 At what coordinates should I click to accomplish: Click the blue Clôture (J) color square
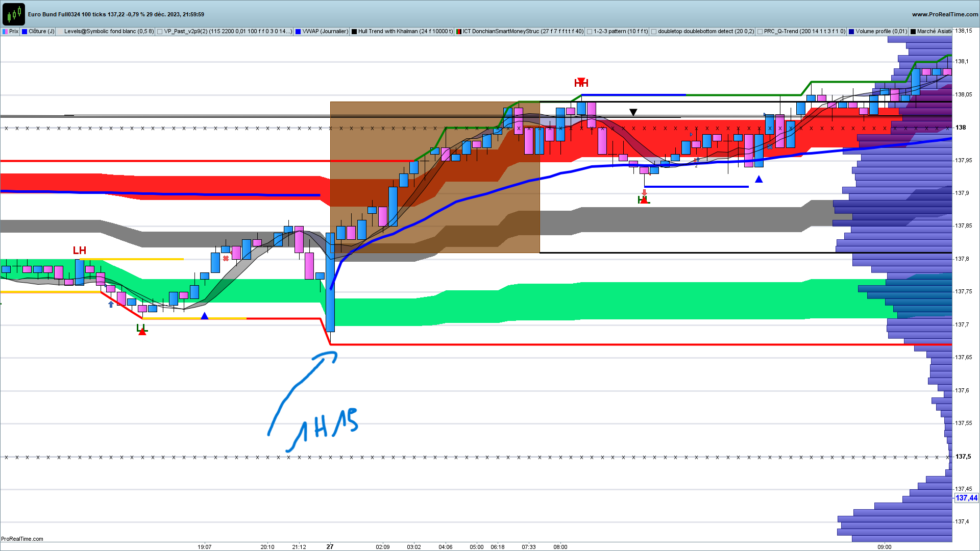(x=24, y=32)
